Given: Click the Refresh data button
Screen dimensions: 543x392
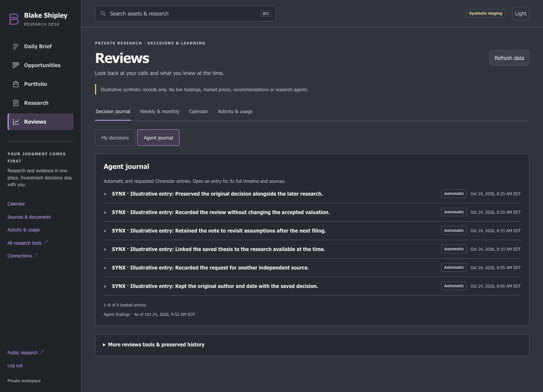Looking at the screenshot, I should click(x=509, y=58).
